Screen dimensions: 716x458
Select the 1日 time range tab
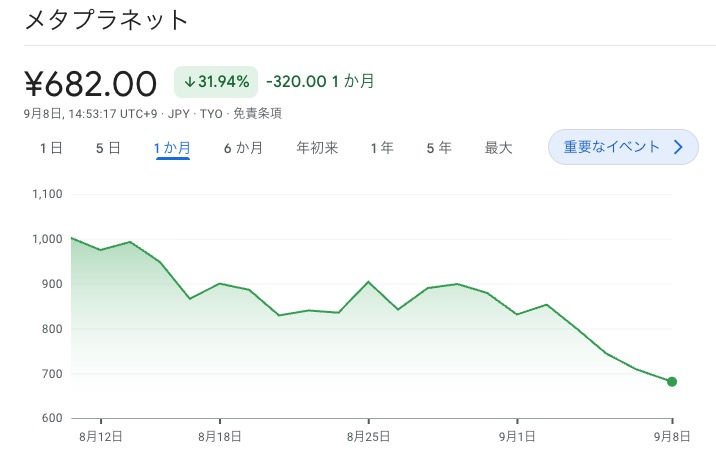coord(51,148)
